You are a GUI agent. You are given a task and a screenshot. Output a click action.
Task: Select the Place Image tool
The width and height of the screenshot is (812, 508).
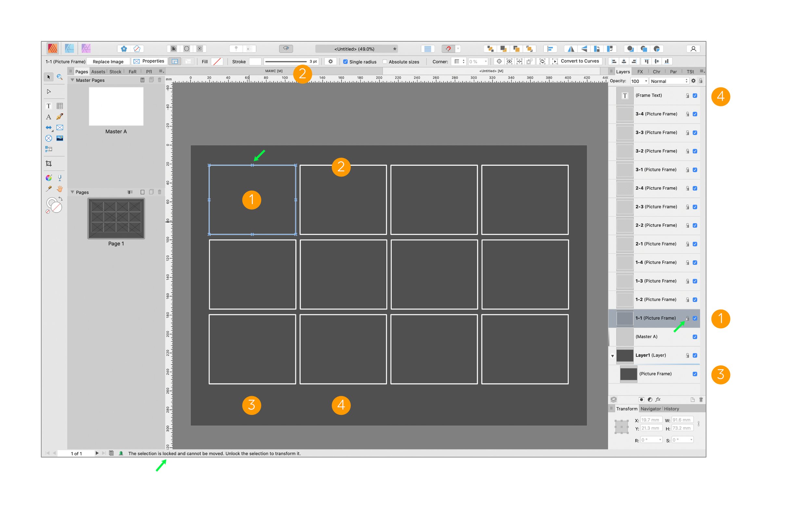click(x=60, y=138)
